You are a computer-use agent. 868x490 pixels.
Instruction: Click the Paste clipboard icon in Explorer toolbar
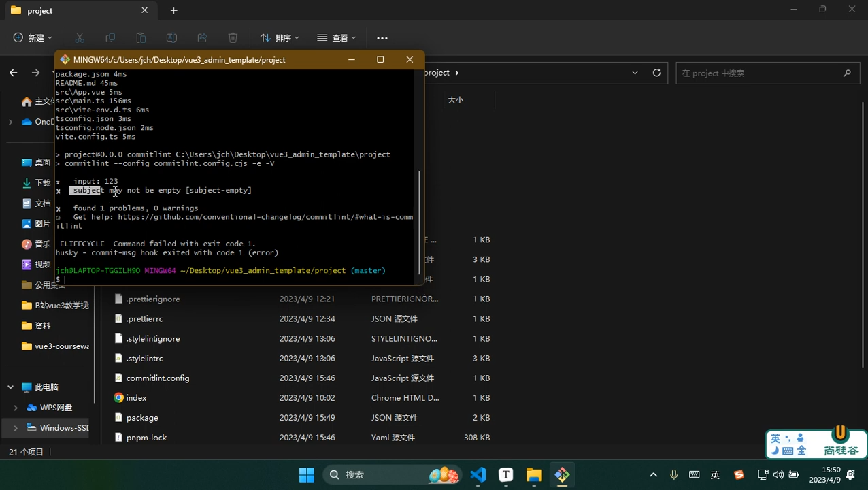pyautogui.click(x=141, y=37)
